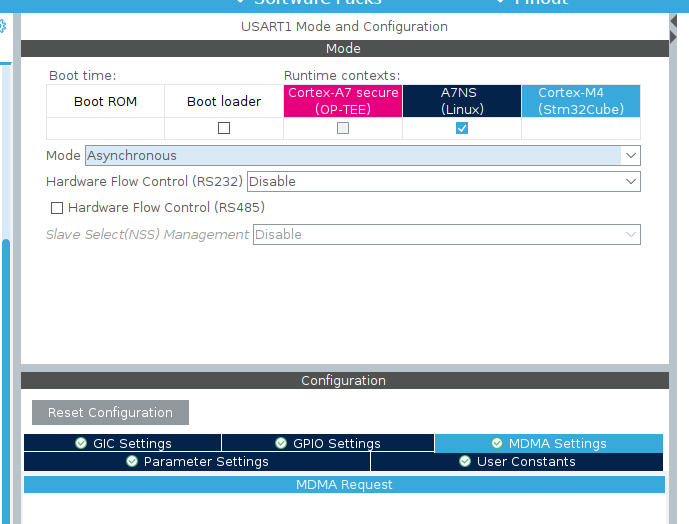Enable Hardware Flow Control (RS485) checkbox

pos(57,207)
